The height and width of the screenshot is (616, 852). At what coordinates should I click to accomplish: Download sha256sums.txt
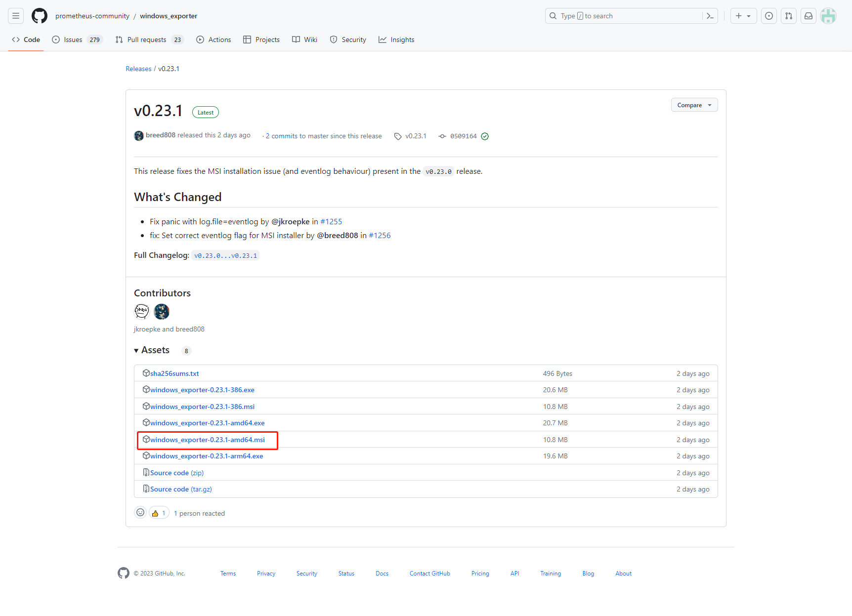(x=174, y=373)
